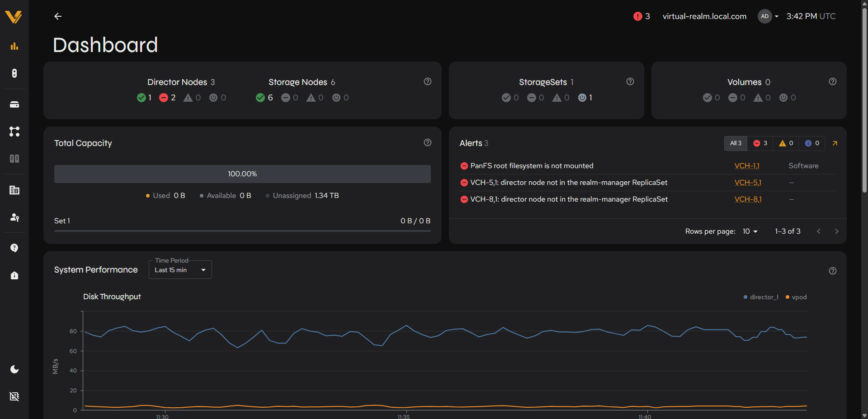The width and height of the screenshot is (868, 419).
Task: Select the All 3 alerts filter
Action: 736,143
